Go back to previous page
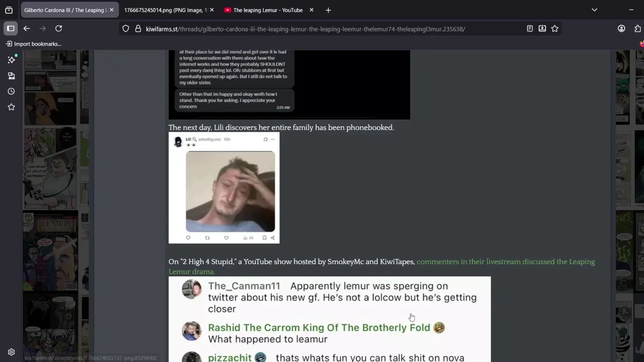 click(x=27, y=29)
